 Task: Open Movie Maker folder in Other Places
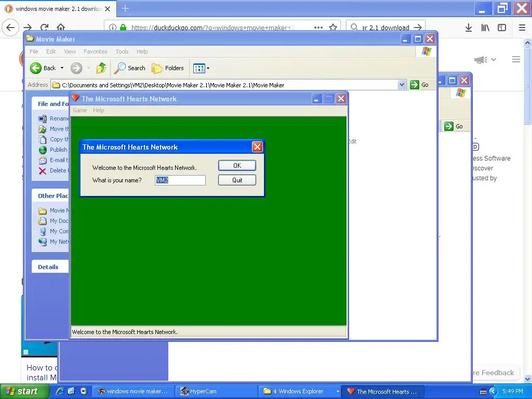point(54,211)
